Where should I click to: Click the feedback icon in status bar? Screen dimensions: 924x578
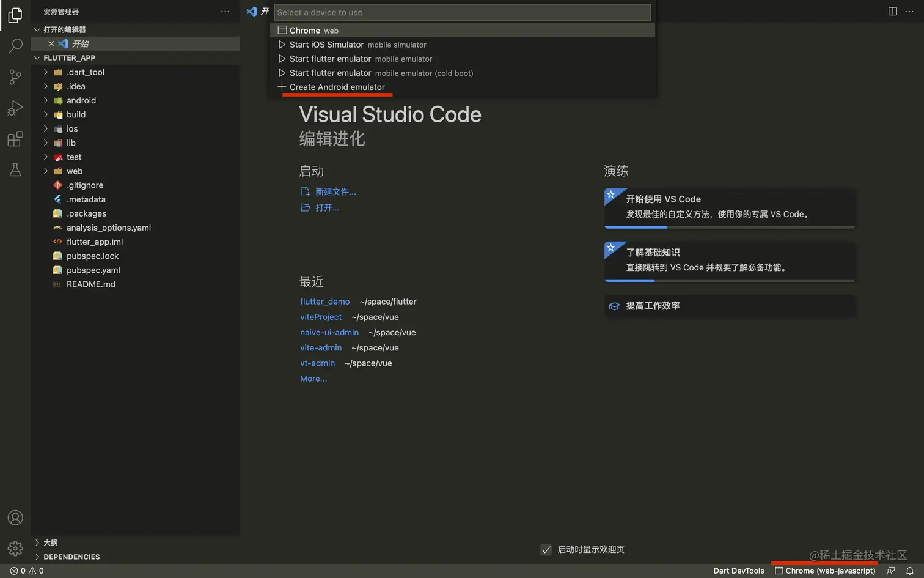point(891,571)
